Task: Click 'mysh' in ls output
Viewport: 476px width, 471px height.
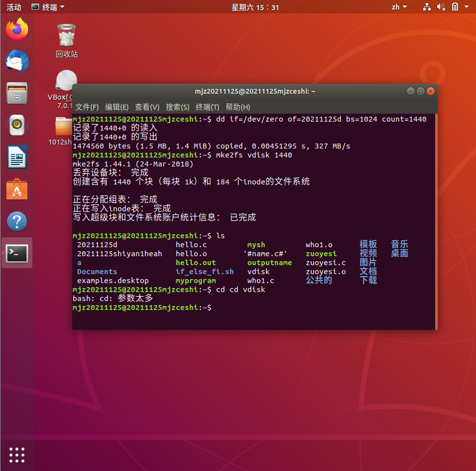Action: tap(256, 245)
